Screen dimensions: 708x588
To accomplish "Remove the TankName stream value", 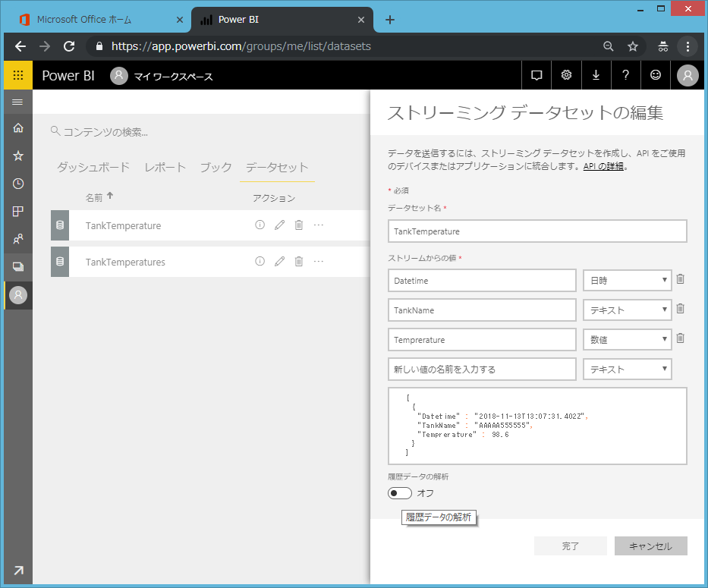I will coord(681,309).
